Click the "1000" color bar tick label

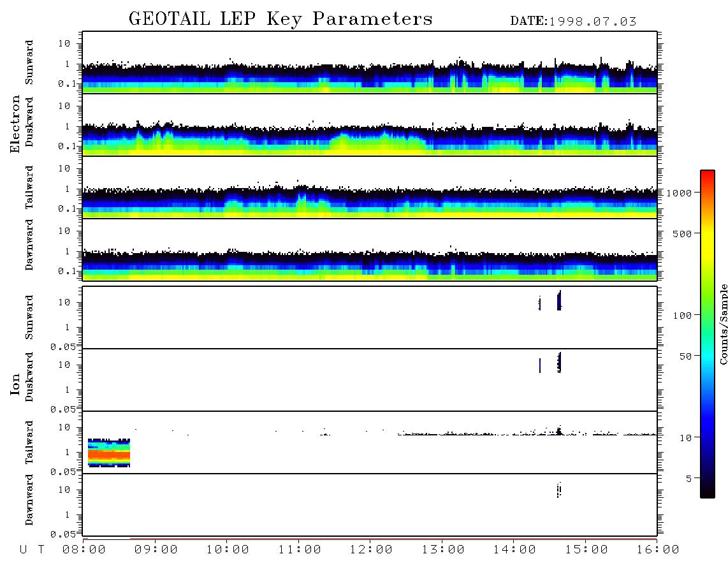[680, 193]
